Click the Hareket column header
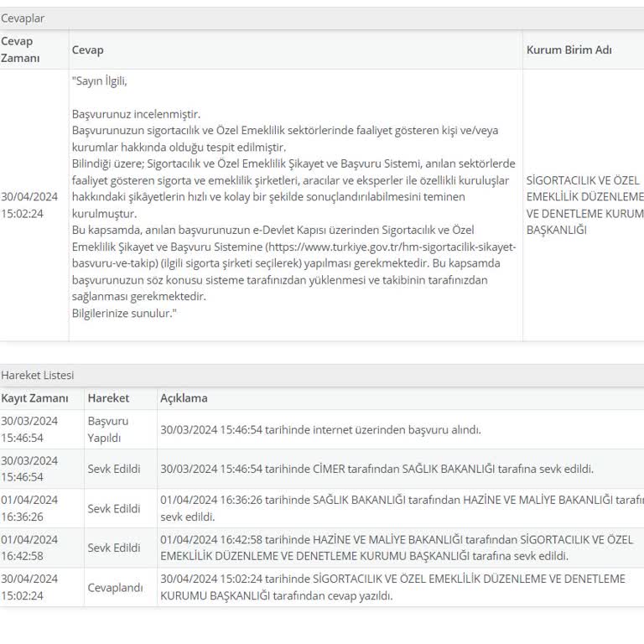This screenshot has width=644, height=644. click(108, 398)
